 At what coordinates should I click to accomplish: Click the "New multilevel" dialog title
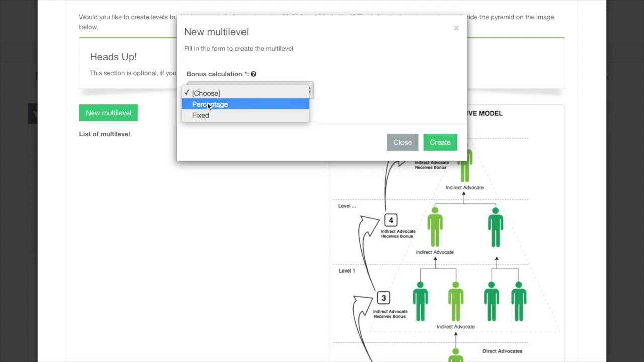coord(216,32)
